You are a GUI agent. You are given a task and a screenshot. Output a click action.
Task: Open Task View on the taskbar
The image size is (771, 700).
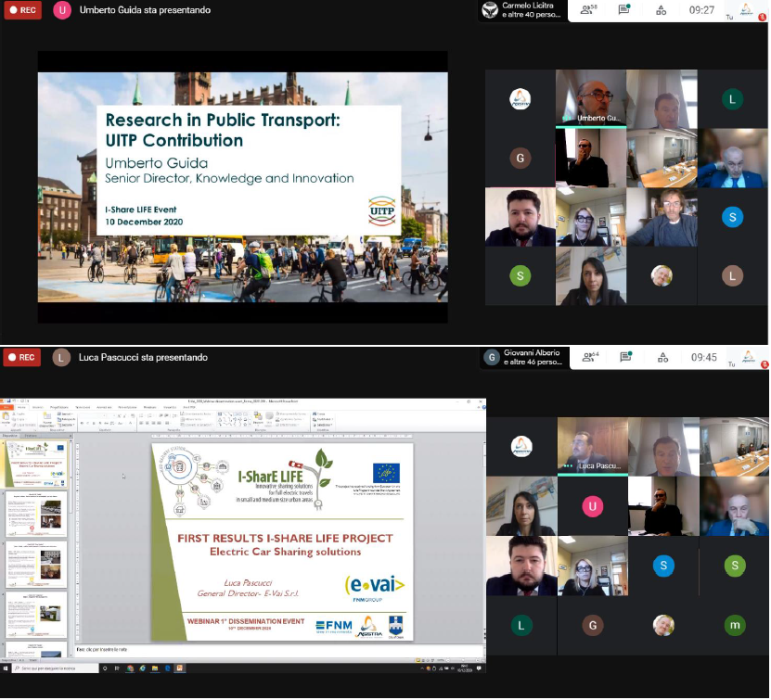tap(117, 668)
